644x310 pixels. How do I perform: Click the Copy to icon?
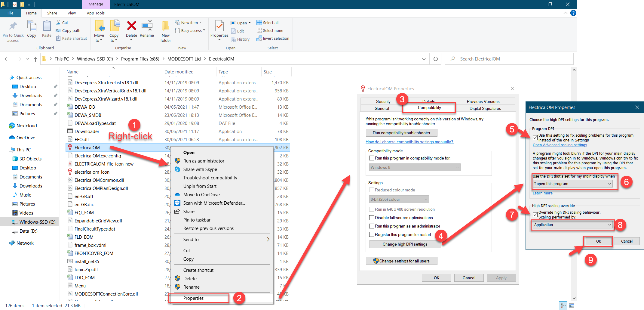(x=115, y=26)
